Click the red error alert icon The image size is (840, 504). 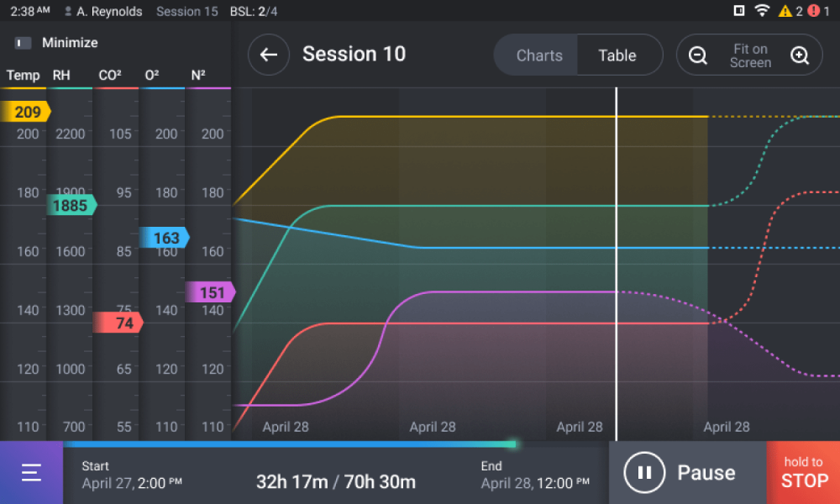pos(813,11)
